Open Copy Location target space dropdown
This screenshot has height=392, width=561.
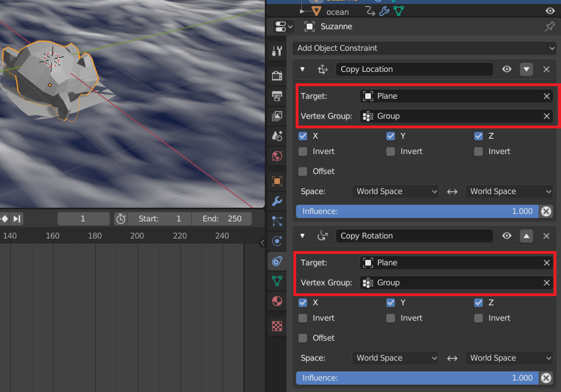395,191
